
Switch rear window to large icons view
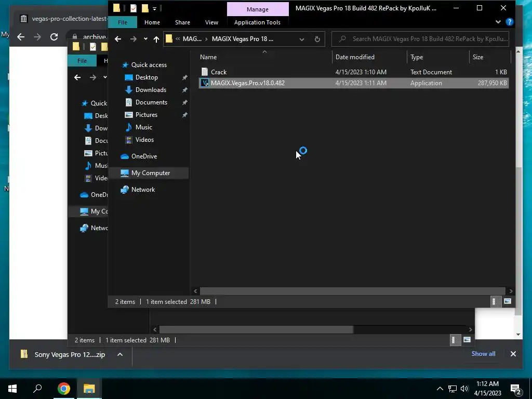pos(467,340)
